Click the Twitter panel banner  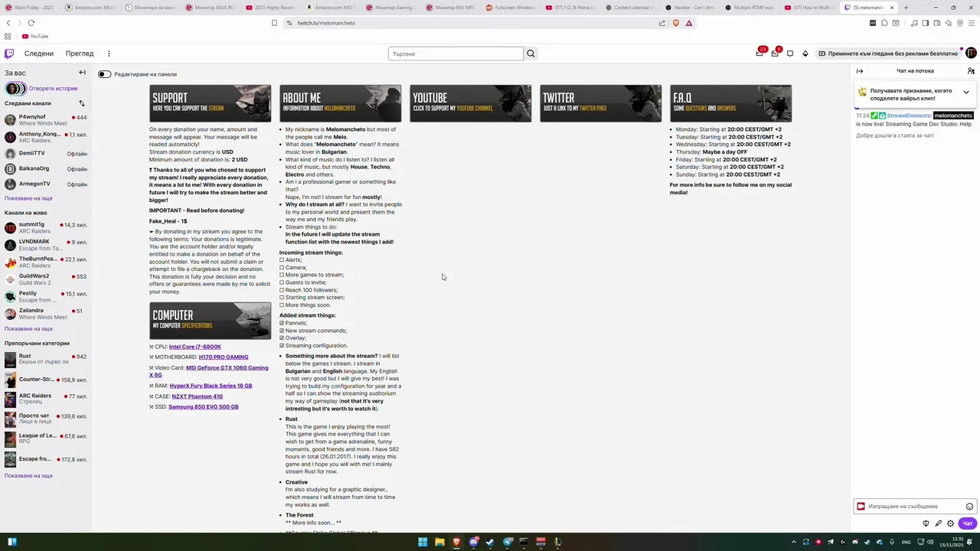[600, 103]
